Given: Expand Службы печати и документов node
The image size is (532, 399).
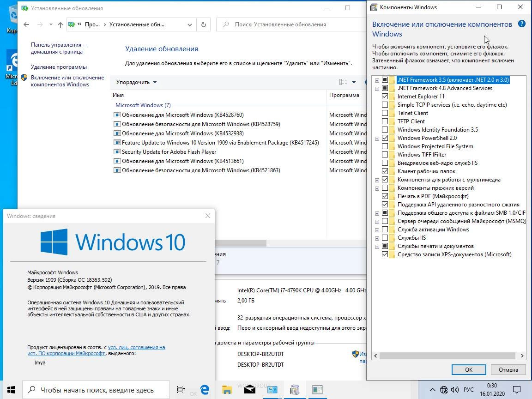Looking at the screenshot, I should [x=377, y=247].
